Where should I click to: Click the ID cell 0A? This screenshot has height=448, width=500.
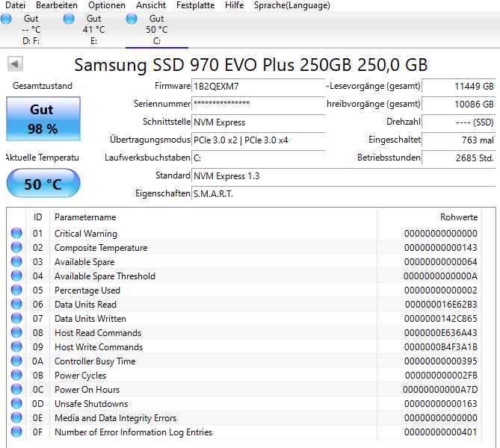(x=37, y=361)
